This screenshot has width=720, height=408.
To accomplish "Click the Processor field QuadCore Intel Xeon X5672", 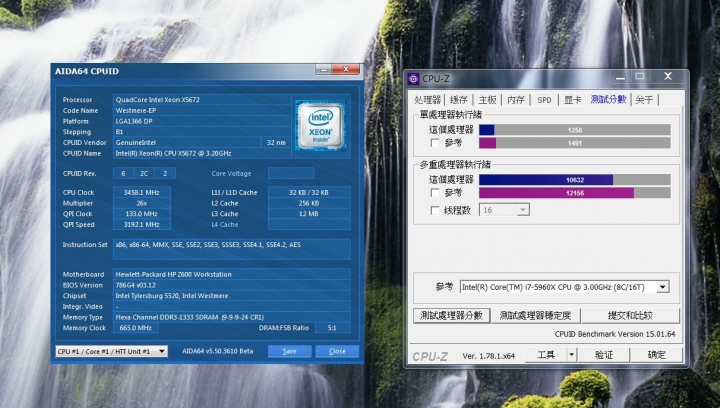I will tap(202, 100).
